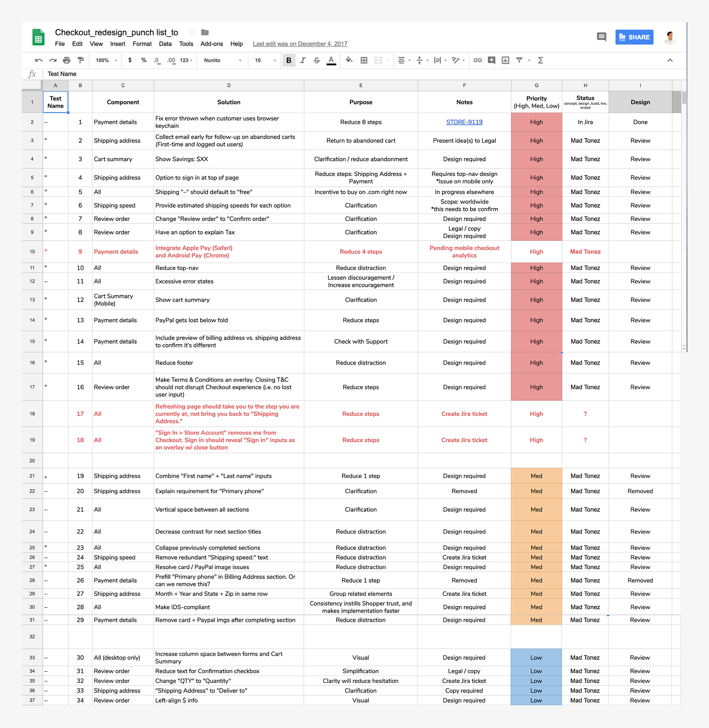Open the Edit menu
Image resolution: width=709 pixels, height=728 pixels.
(x=78, y=44)
